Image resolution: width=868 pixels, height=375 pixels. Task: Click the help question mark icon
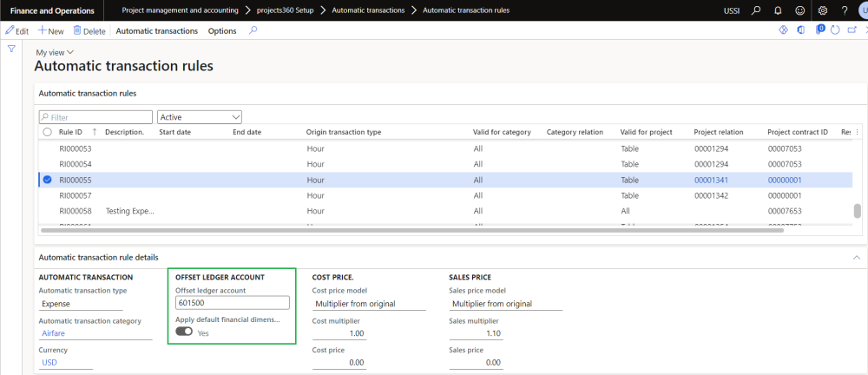point(845,10)
